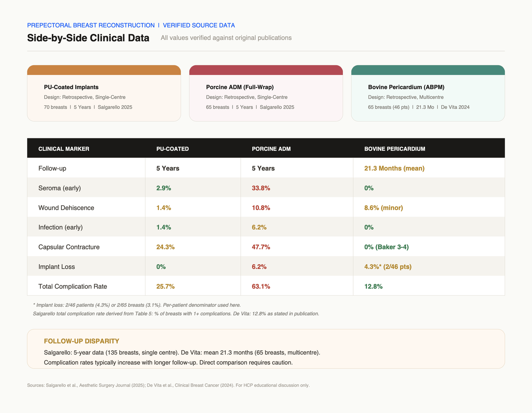Click the orange PU-Coated card header bar
532x413 pixels.
104,70
